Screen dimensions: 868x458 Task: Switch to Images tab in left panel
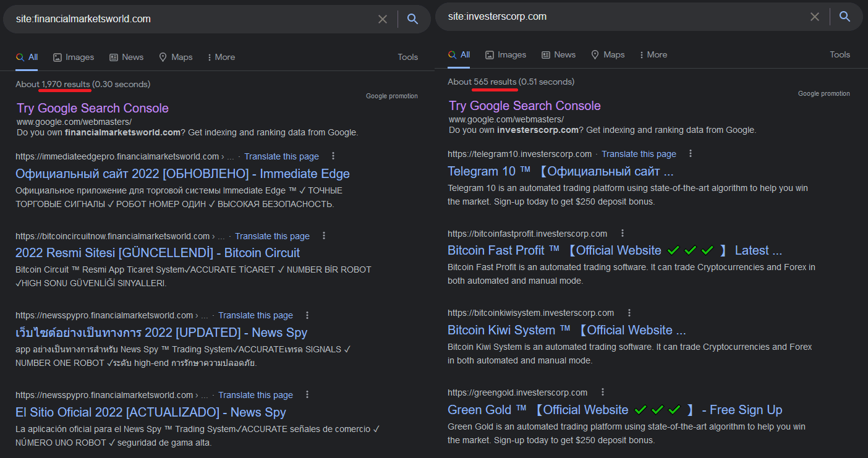(74, 57)
